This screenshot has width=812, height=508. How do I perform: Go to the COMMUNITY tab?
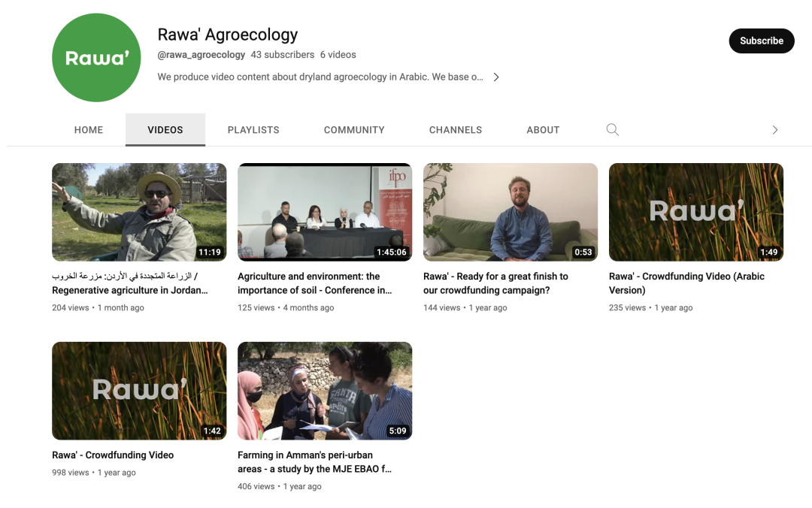[354, 130]
